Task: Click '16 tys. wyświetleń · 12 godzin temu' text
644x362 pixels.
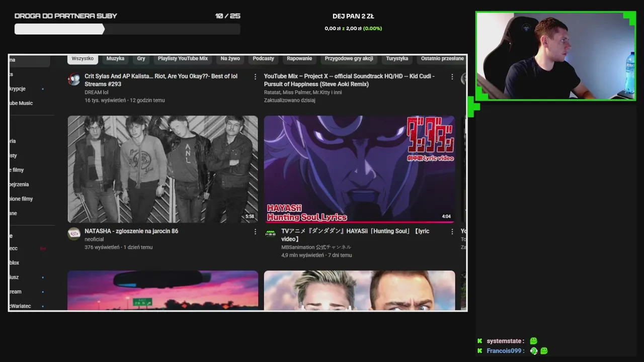Action: click(x=125, y=101)
